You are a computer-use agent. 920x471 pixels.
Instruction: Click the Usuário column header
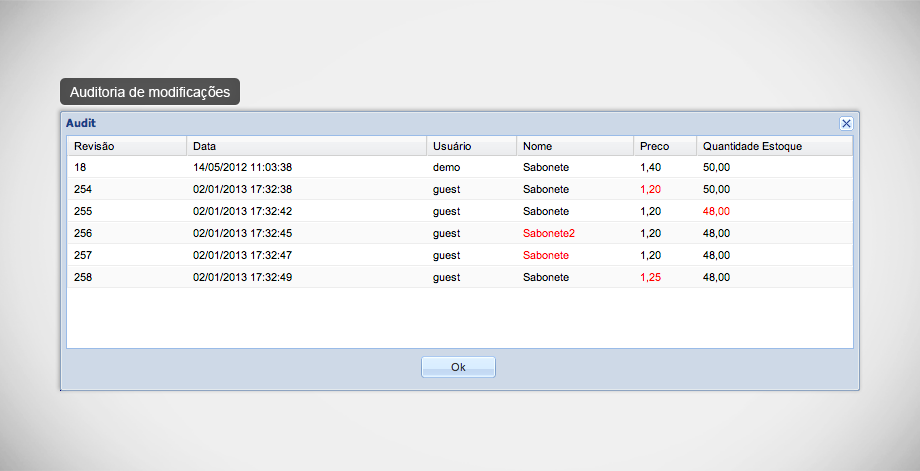coord(471,146)
